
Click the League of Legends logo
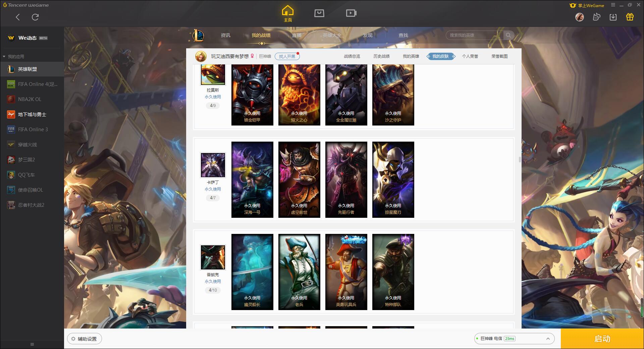199,35
